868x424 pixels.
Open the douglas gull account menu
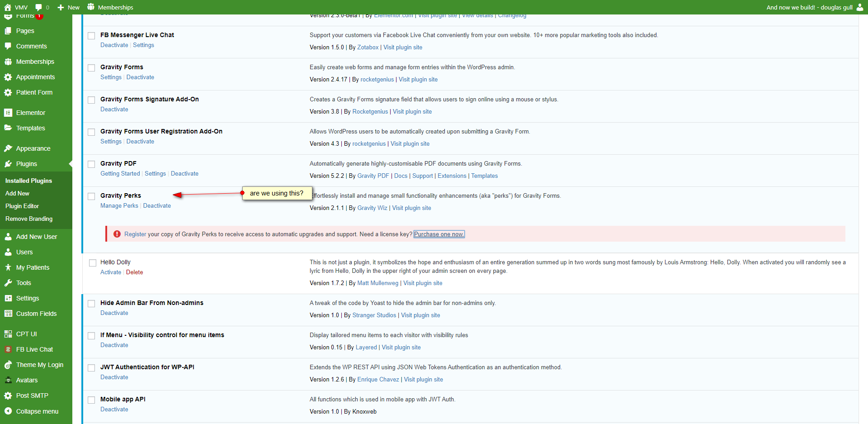click(x=809, y=7)
